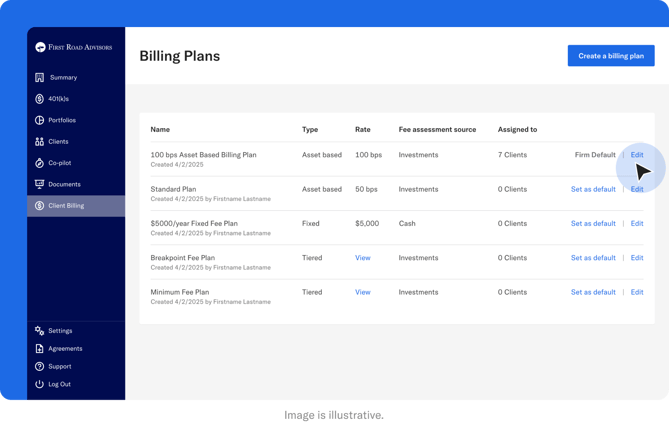
Task: Set the Standard Plan as default
Action: click(593, 189)
